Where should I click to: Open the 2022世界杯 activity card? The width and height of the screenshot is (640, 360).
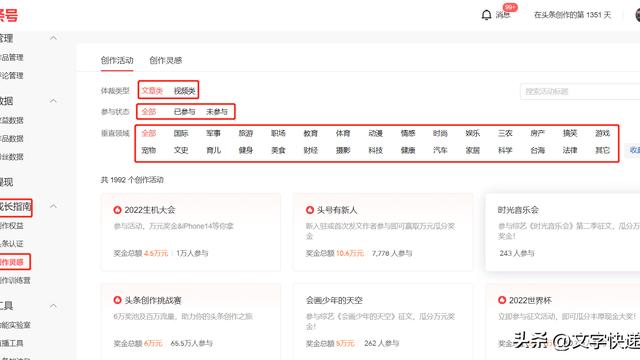pyautogui.click(x=563, y=322)
